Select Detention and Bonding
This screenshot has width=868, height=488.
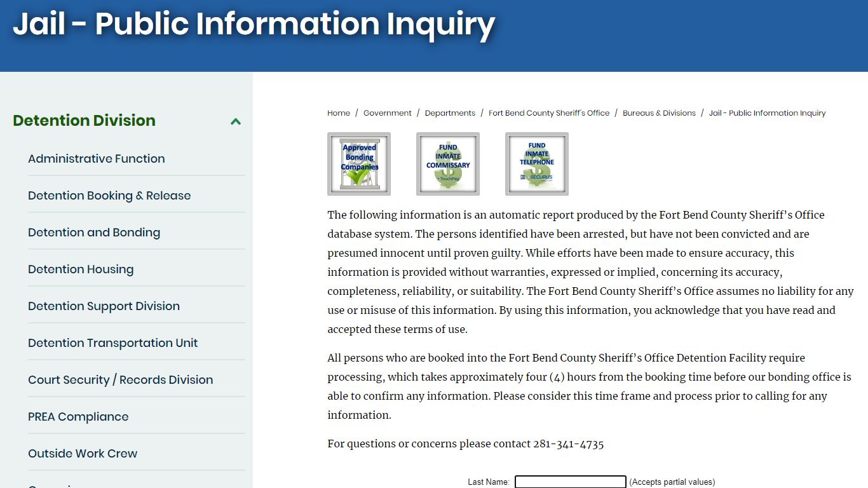pyautogui.click(x=94, y=233)
